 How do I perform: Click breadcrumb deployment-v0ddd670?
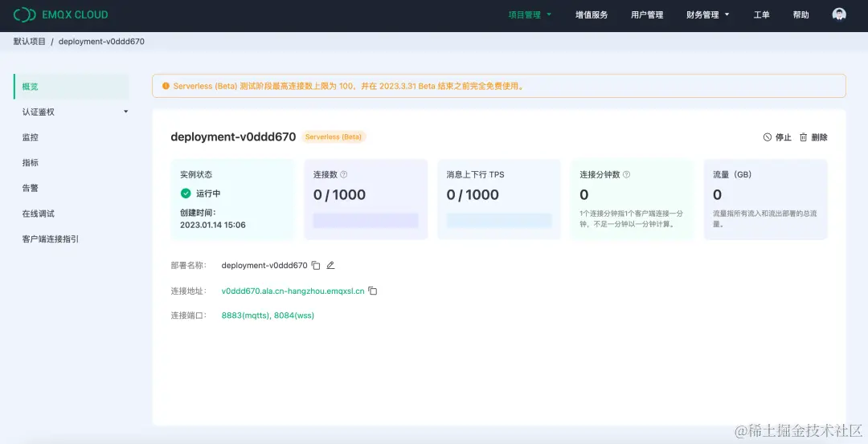coord(101,42)
